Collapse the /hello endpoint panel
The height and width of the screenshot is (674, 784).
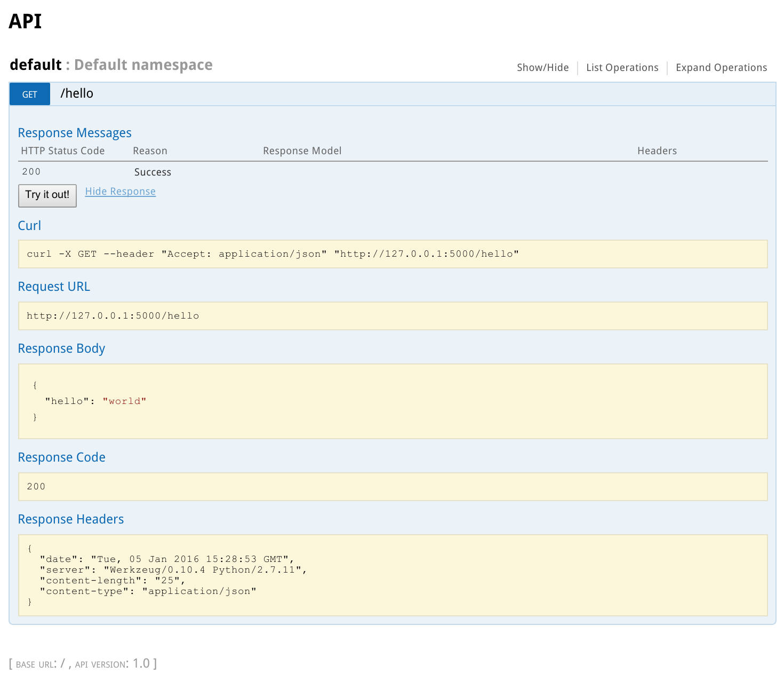point(76,93)
